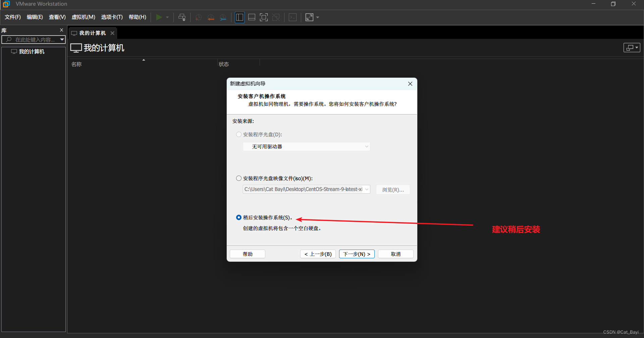The height and width of the screenshot is (338, 644).
Task: Click the 上一步(B) back button
Action: (x=318, y=254)
